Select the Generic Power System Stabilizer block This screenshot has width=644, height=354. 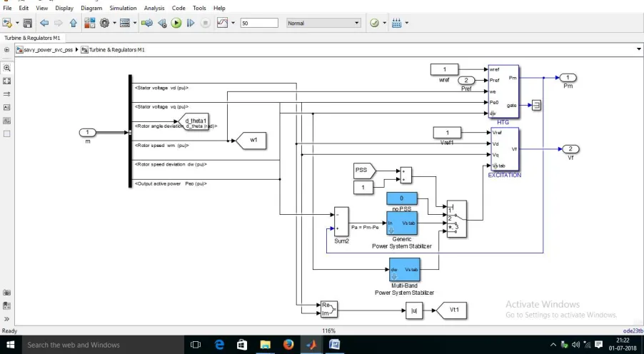(x=402, y=223)
